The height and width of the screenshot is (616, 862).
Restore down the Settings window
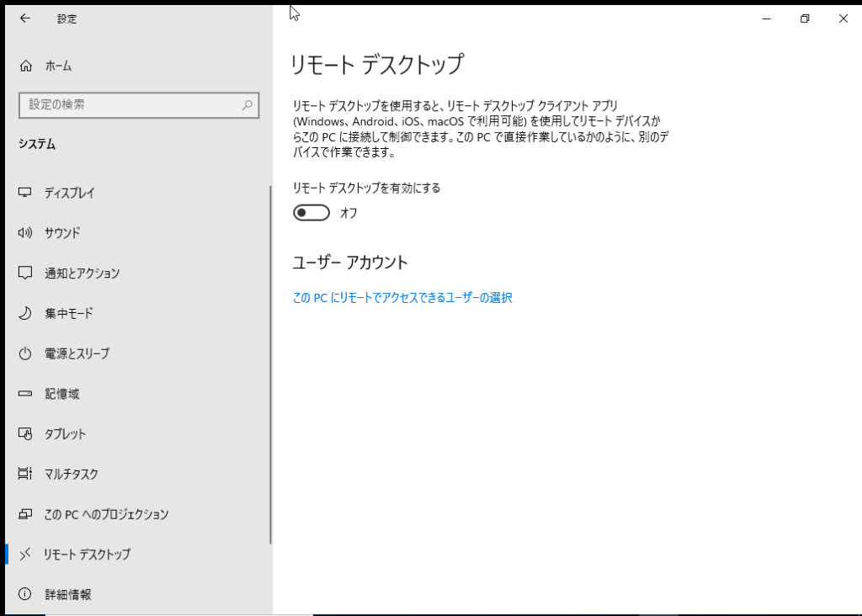(x=805, y=19)
